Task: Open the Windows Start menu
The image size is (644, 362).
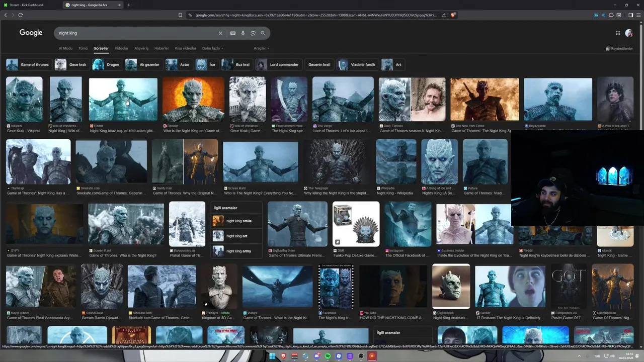Action: coord(272,356)
